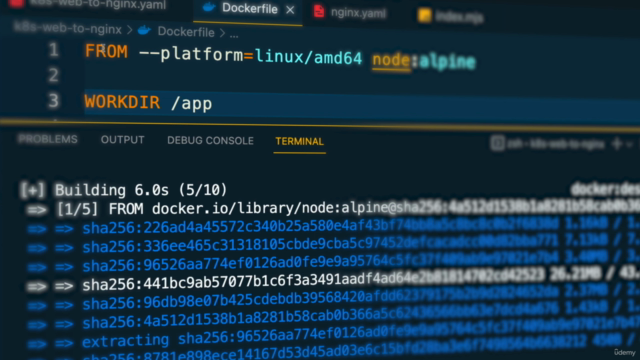Click the linux/amd64 value on line 1
This screenshot has width=640, height=360.
(x=309, y=57)
